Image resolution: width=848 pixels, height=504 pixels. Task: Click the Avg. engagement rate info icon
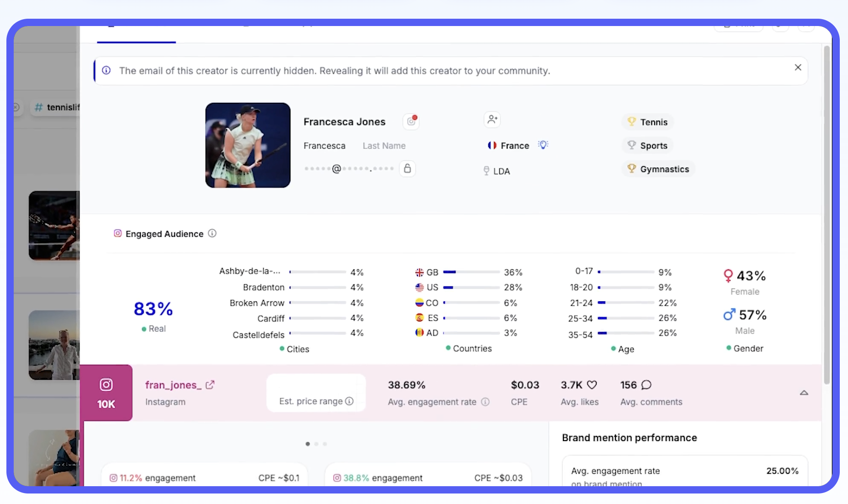[x=485, y=402]
